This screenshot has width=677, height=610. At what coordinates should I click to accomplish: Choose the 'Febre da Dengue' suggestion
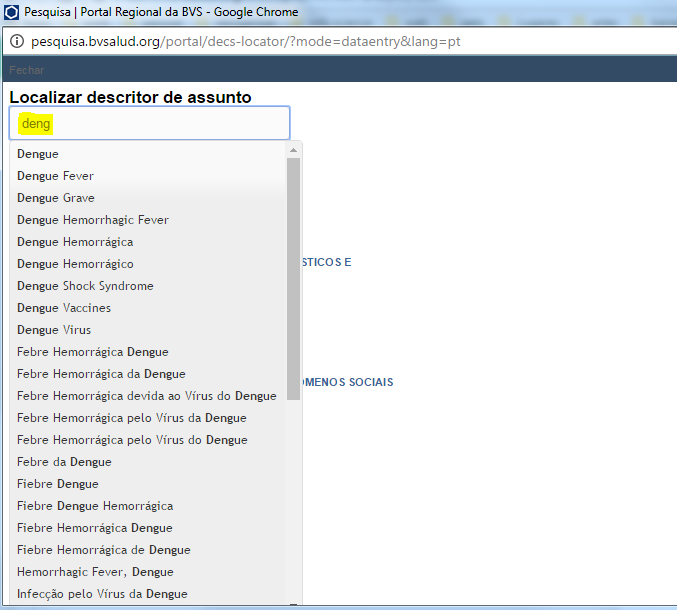tap(148, 462)
